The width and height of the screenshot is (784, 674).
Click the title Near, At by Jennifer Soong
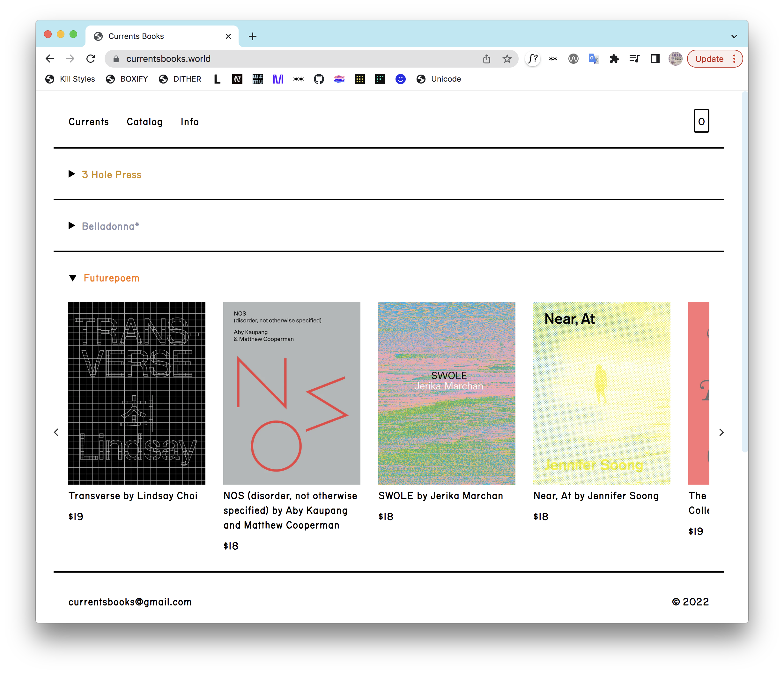(x=596, y=496)
